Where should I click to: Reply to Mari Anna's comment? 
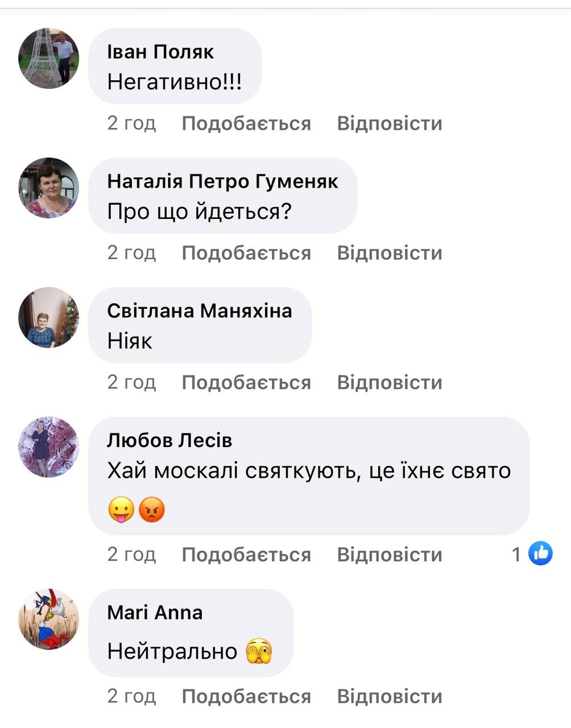pyautogui.click(x=390, y=697)
